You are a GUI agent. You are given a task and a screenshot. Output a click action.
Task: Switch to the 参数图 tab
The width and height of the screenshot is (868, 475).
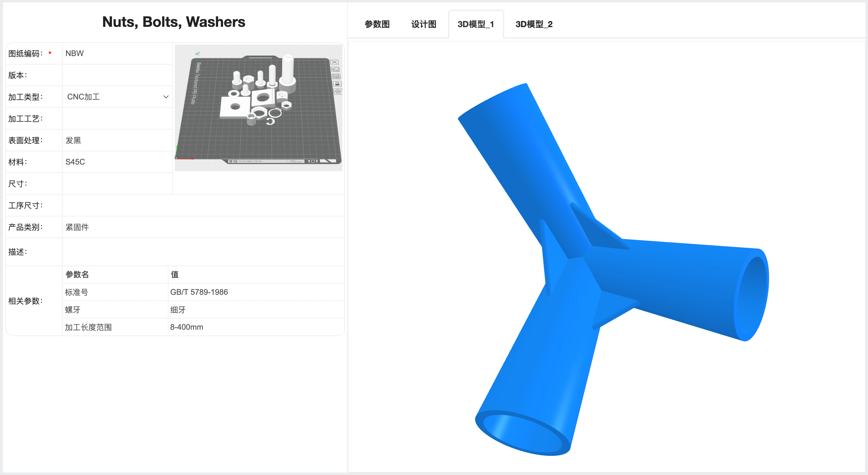[377, 24]
